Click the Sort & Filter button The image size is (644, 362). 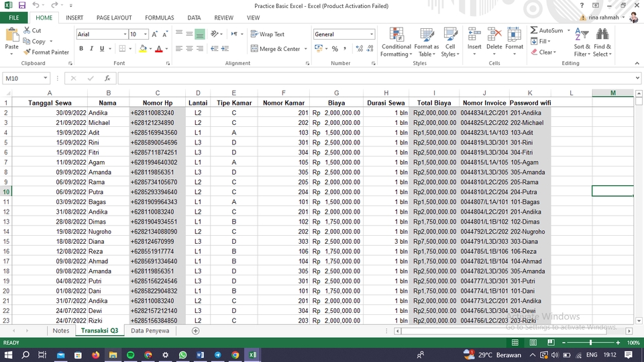coord(582,42)
